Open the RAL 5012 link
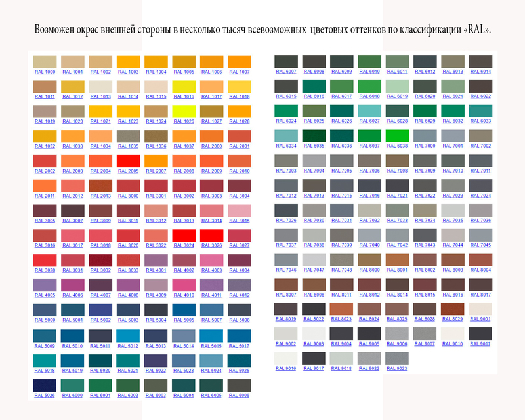This screenshot has height=420, width=525. pyautogui.click(x=128, y=345)
